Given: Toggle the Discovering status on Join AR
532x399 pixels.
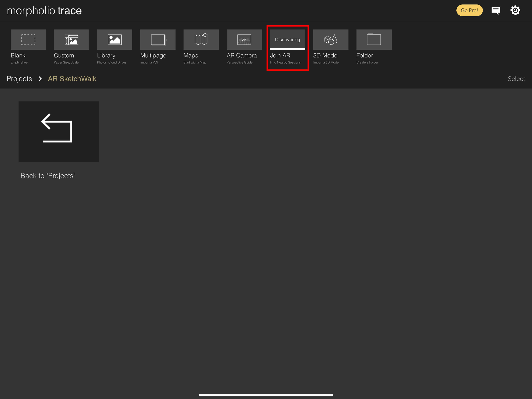Looking at the screenshot, I should (x=288, y=39).
